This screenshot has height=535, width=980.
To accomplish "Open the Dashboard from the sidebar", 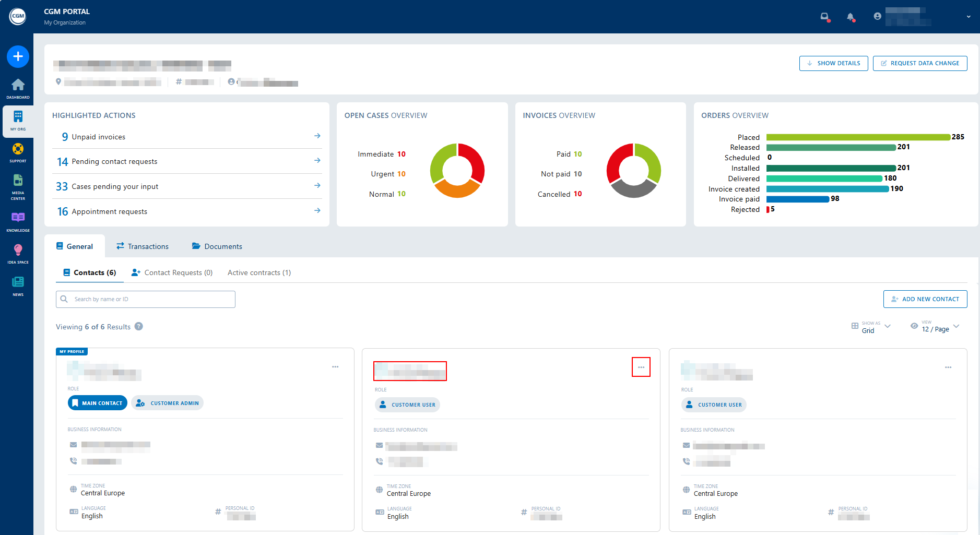I will click(x=18, y=88).
